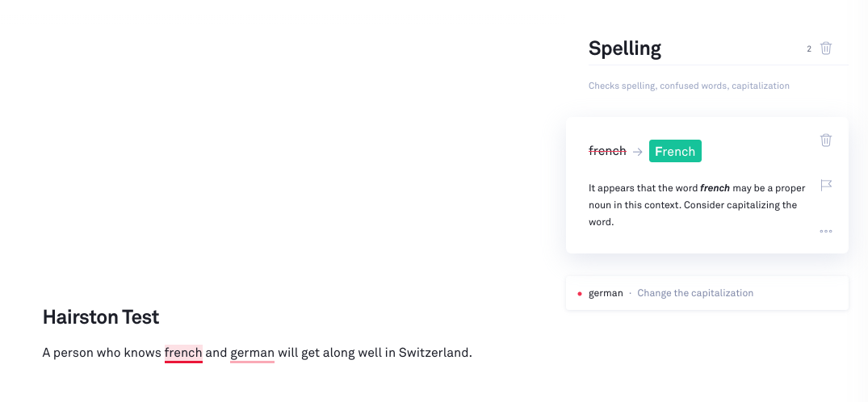
Task: Click the arrow between french and French
Action: pyautogui.click(x=637, y=152)
